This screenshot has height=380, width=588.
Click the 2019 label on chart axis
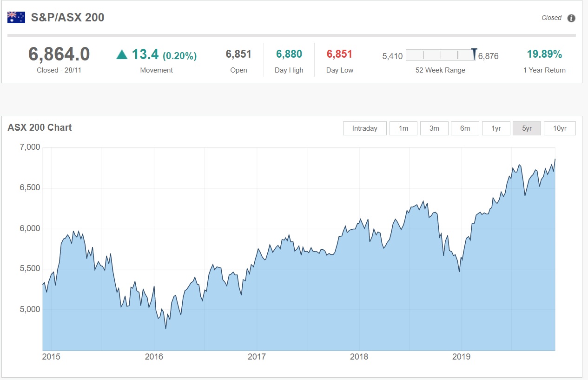(461, 357)
